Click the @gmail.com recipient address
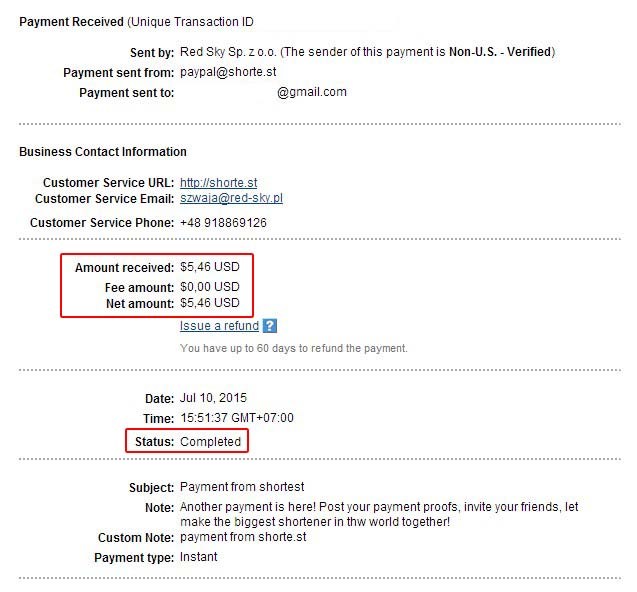The image size is (637, 592). [x=312, y=92]
